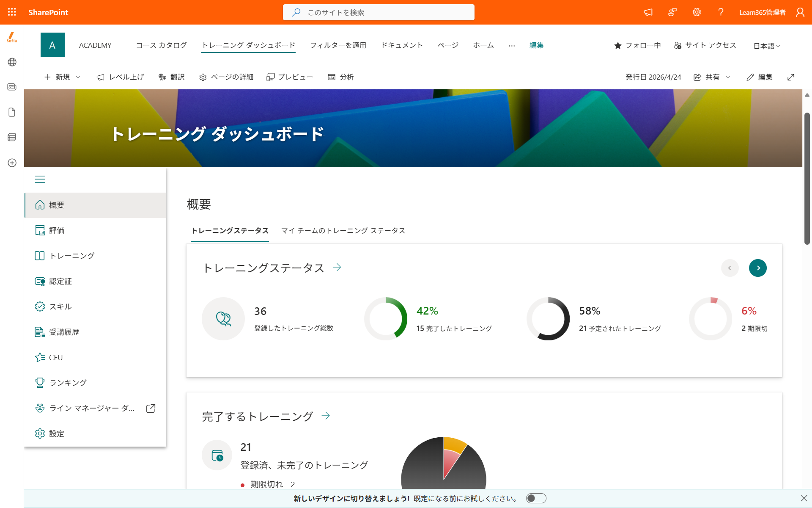Select 概要 in sidebar
This screenshot has height=508, width=812.
96,205
